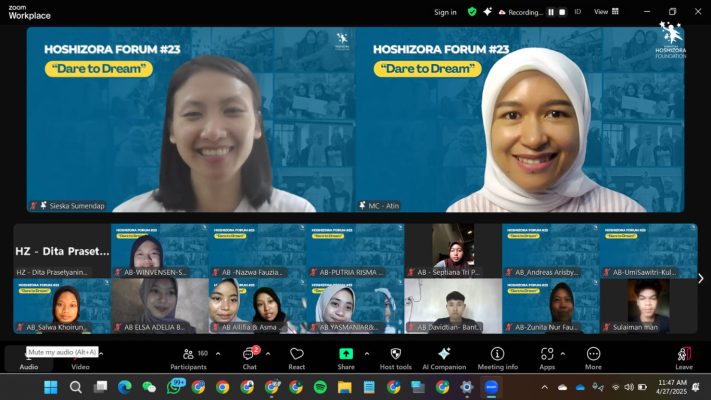Go to next page of participants

click(x=701, y=278)
